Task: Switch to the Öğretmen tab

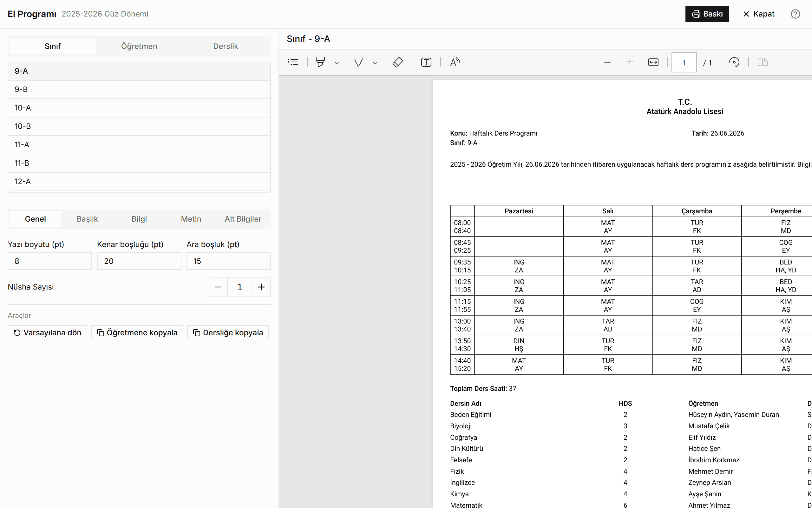Action: pos(139,46)
